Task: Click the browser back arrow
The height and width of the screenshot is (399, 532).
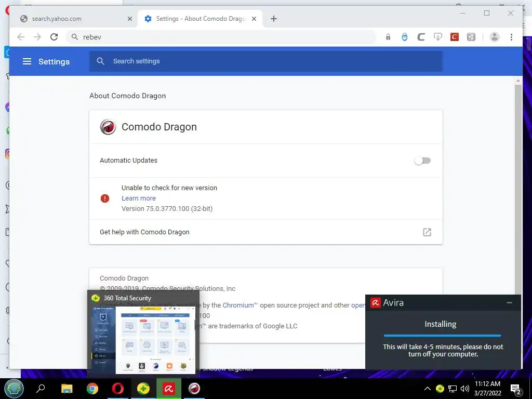Action: pyautogui.click(x=21, y=37)
